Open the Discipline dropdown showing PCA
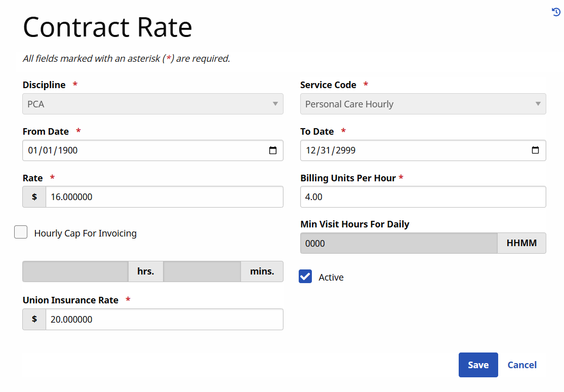Viewport: 564px width, 392px height. 152,104
